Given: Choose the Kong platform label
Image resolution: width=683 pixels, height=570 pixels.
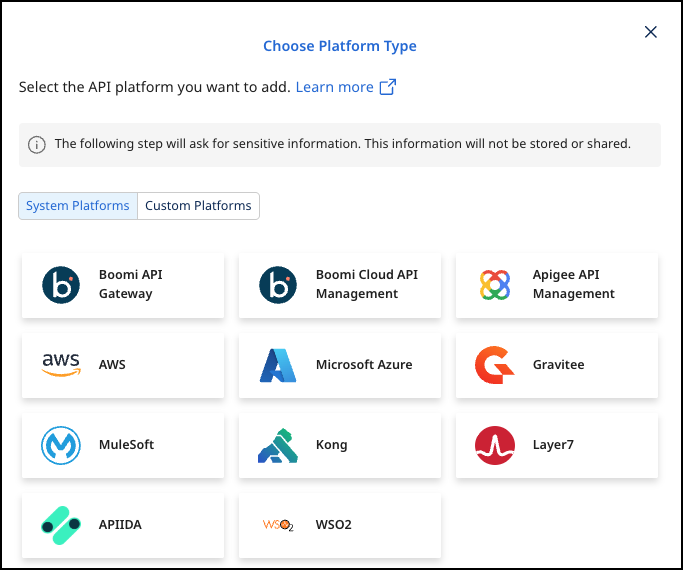Looking at the screenshot, I should tap(331, 445).
